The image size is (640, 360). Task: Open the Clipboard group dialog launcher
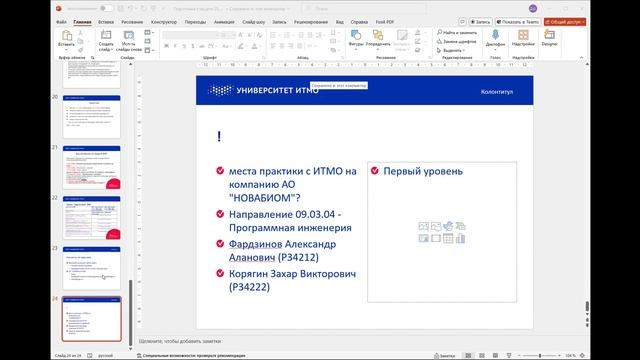point(93,58)
